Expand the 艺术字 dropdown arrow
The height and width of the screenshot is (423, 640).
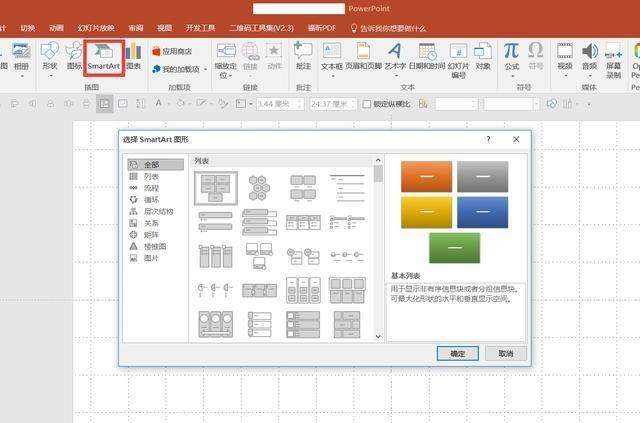[396, 76]
